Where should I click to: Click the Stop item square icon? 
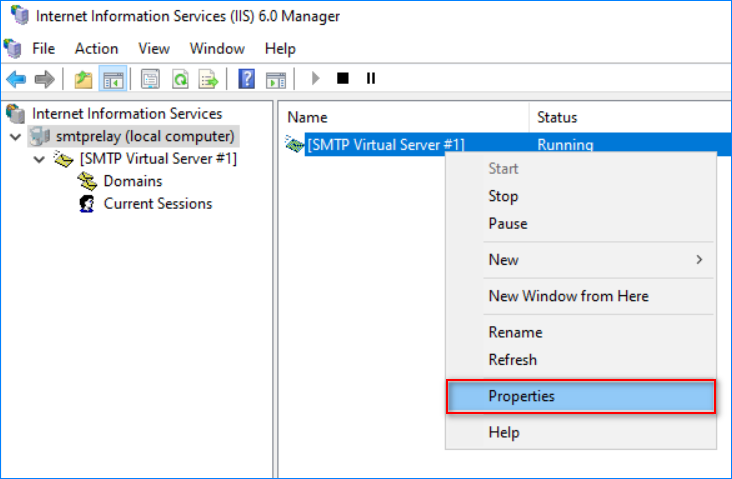343,78
